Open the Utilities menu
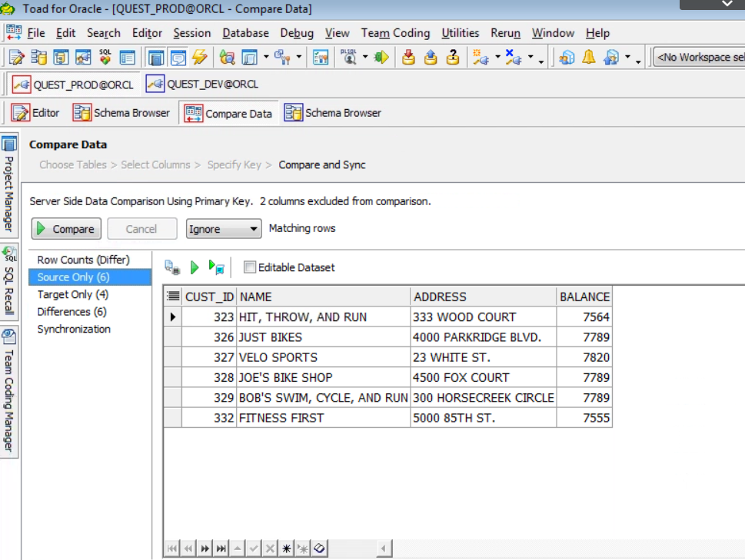The image size is (745, 560). click(460, 33)
